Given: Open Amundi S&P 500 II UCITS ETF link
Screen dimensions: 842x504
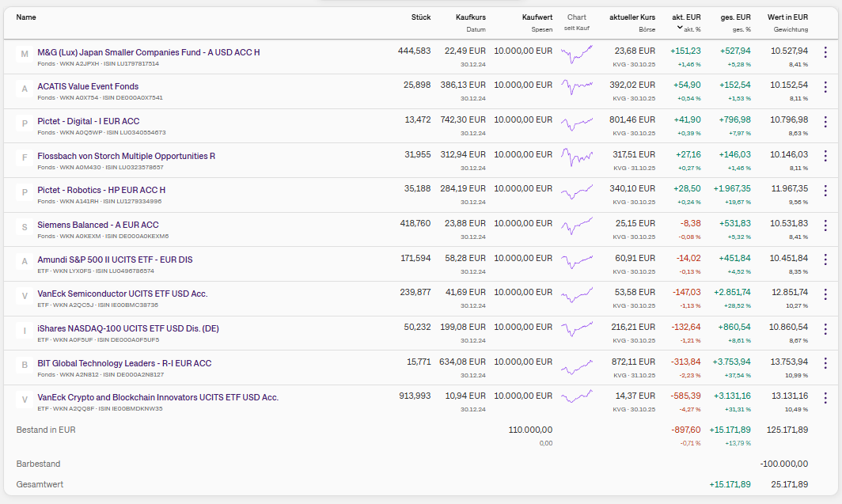Looking at the screenshot, I should coord(115,260).
